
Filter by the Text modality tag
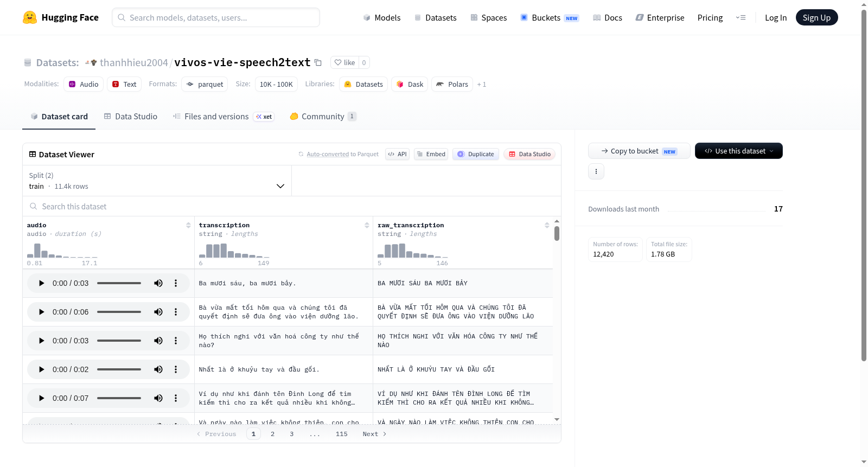tap(124, 84)
